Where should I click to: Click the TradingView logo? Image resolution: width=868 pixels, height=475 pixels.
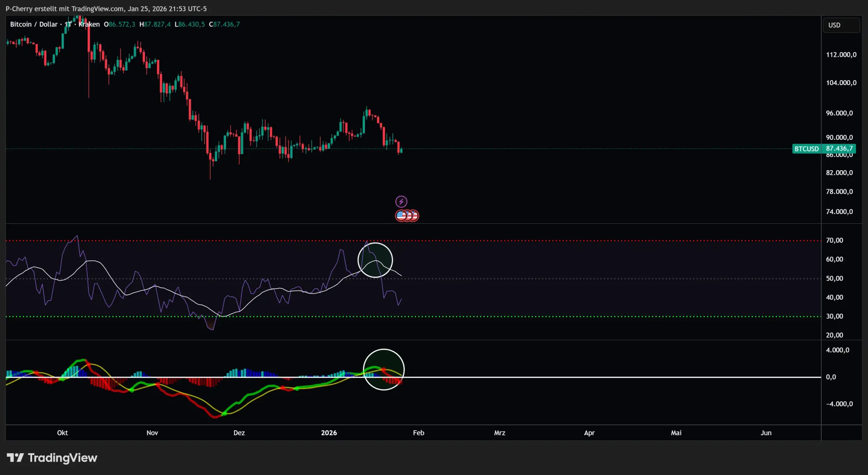[x=53, y=458]
